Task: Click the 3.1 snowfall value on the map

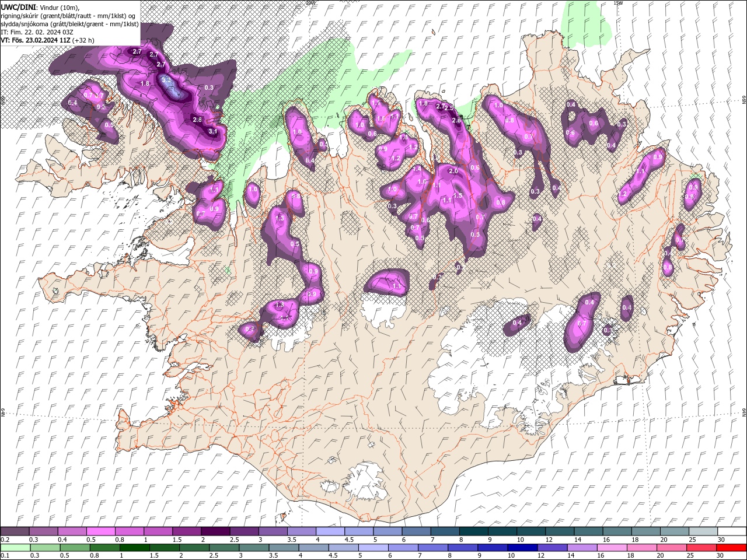Action: (x=213, y=131)
